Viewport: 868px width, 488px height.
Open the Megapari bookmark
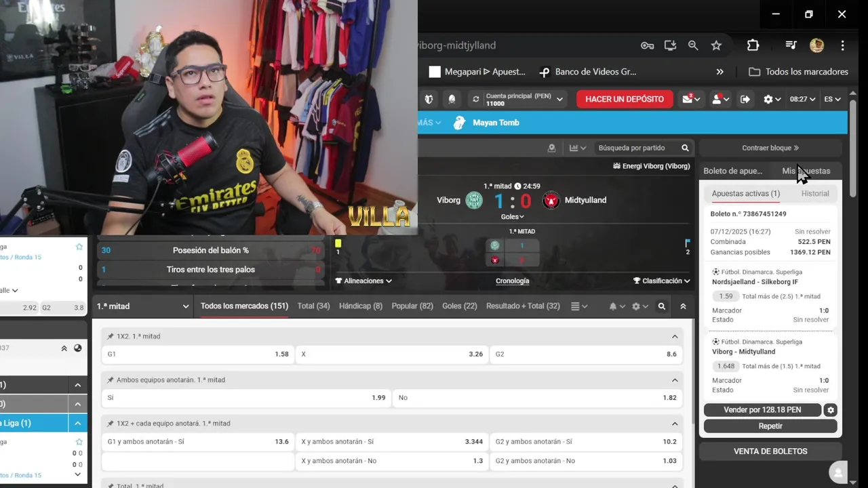pos(477,72)
